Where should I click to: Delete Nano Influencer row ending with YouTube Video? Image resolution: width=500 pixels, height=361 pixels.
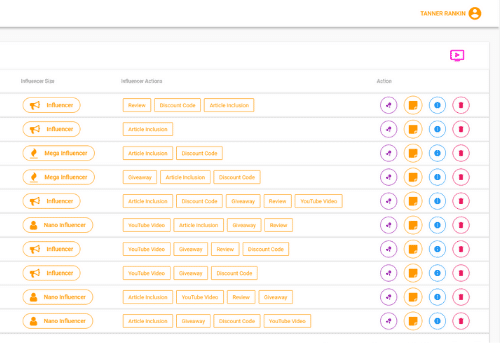point(461,321)
